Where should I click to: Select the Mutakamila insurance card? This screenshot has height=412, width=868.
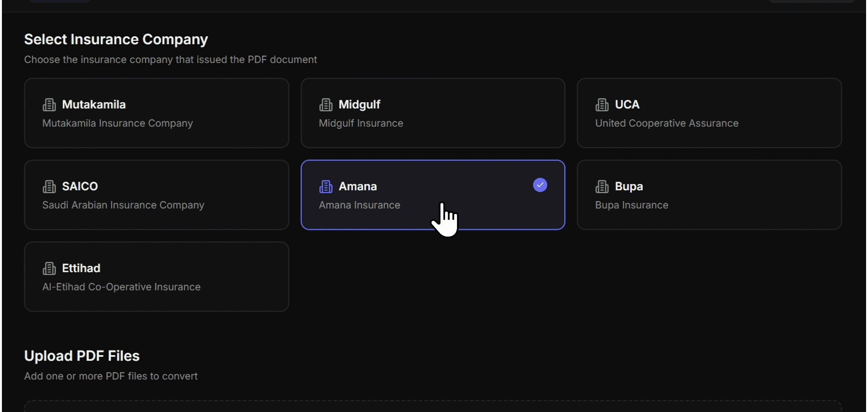coord(156,113)
